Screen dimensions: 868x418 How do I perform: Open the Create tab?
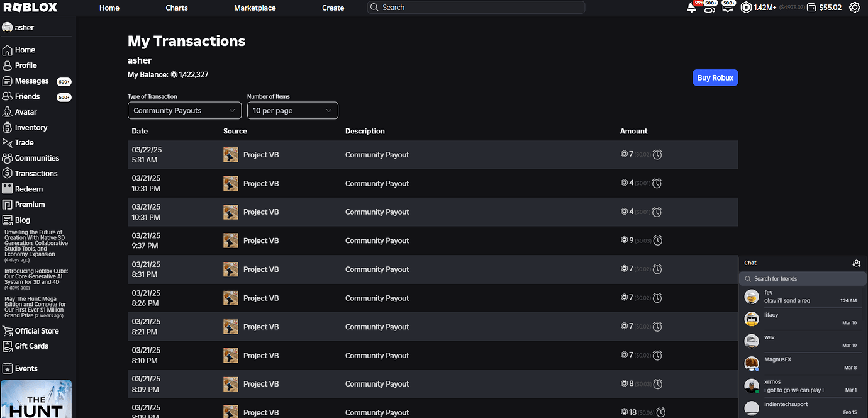pyautogui.click(x=333, y=8)
